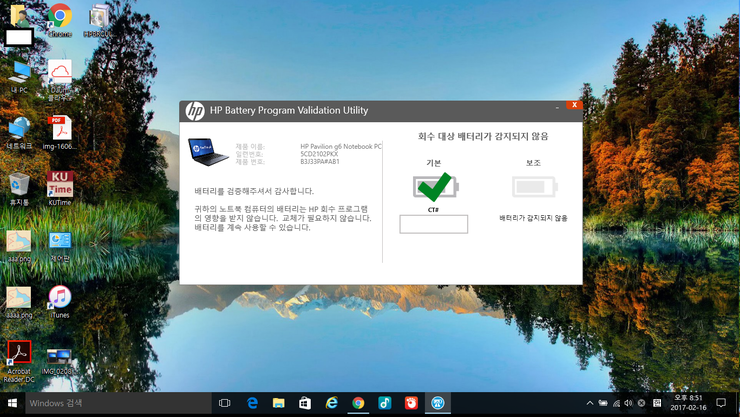The height and width of the screenshot is (417, 740).
Task: Click the product number B3J33PA#AB1
Action: [x=320, y=162]
